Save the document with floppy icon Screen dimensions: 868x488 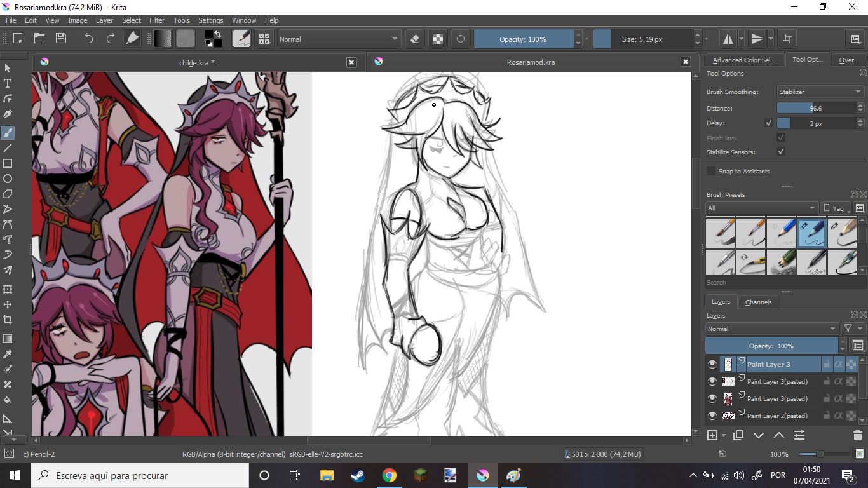pos(61,39)
